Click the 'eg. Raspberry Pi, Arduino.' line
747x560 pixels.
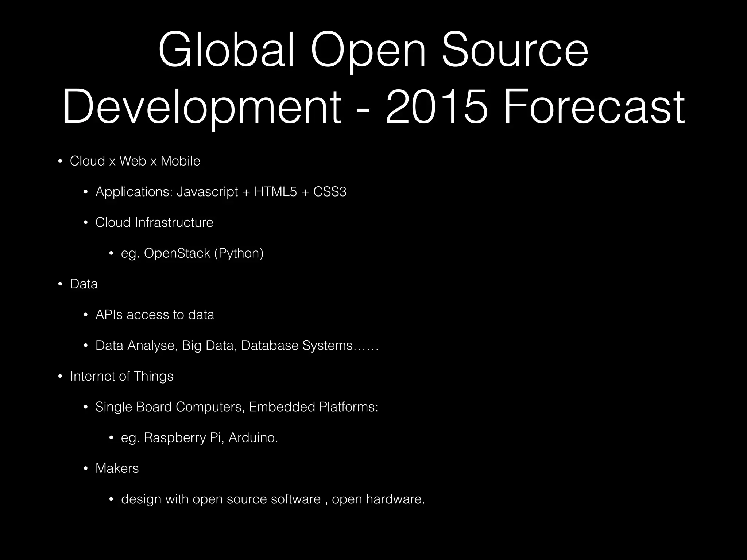pyautogui.click(x=200, y=437)
